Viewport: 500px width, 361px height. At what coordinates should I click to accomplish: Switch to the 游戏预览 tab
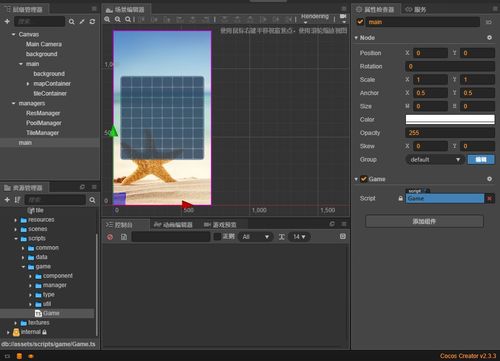coord(221,225)
